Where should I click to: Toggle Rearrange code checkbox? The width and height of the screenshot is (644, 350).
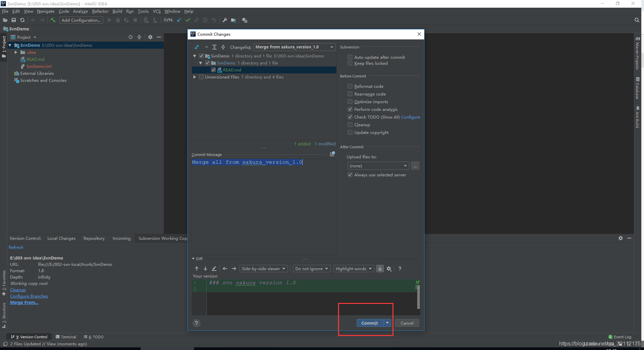pyautogui.click(x=350, y=94)
